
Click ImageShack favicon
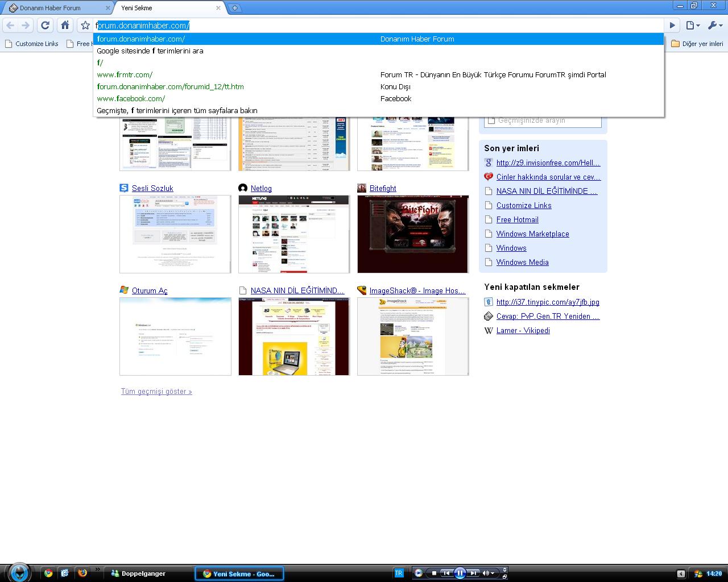click(x=362, y=290)
